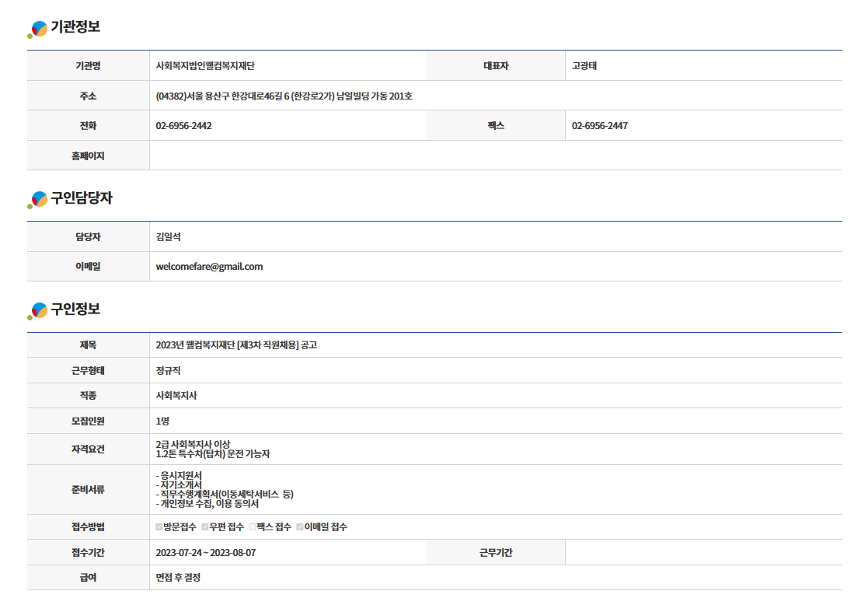Click the representative name 고광태
The height and width of the screenshot is (598, 868).
point(584,66)
